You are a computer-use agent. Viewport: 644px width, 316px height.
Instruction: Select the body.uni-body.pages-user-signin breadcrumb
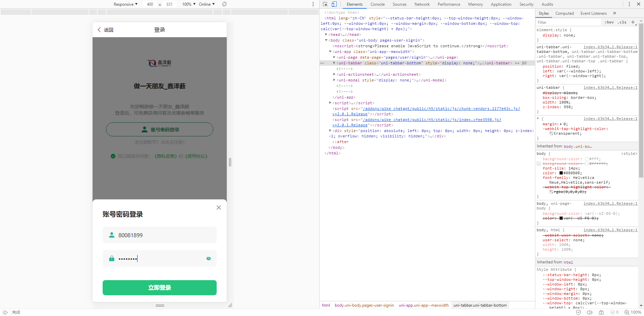pos(364,305)
